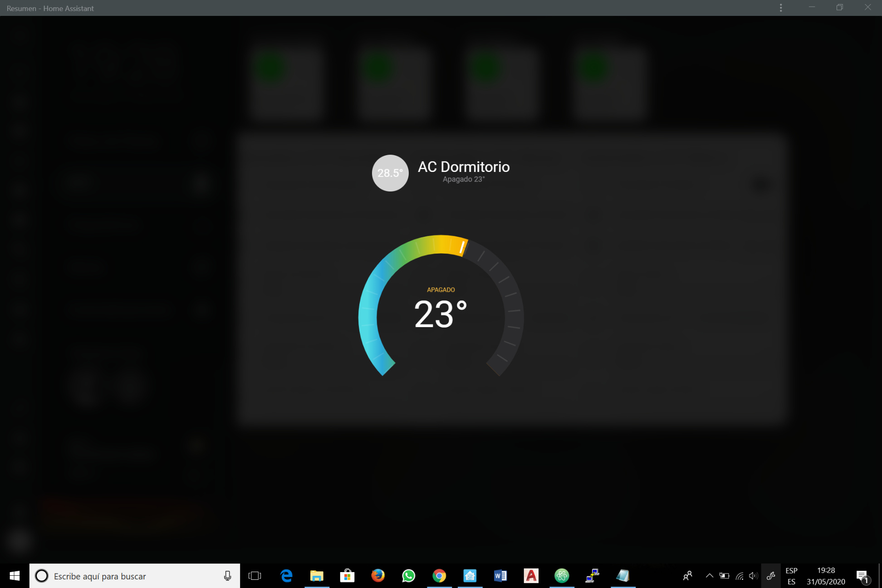Open Microsoft Word from the taskbar

click(500, 576)
